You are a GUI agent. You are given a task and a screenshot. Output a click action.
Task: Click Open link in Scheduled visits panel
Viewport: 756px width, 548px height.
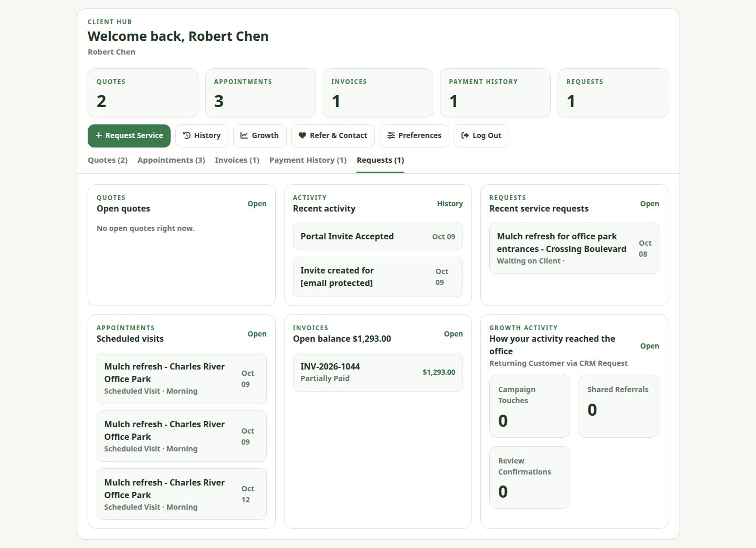click(257, 334)
